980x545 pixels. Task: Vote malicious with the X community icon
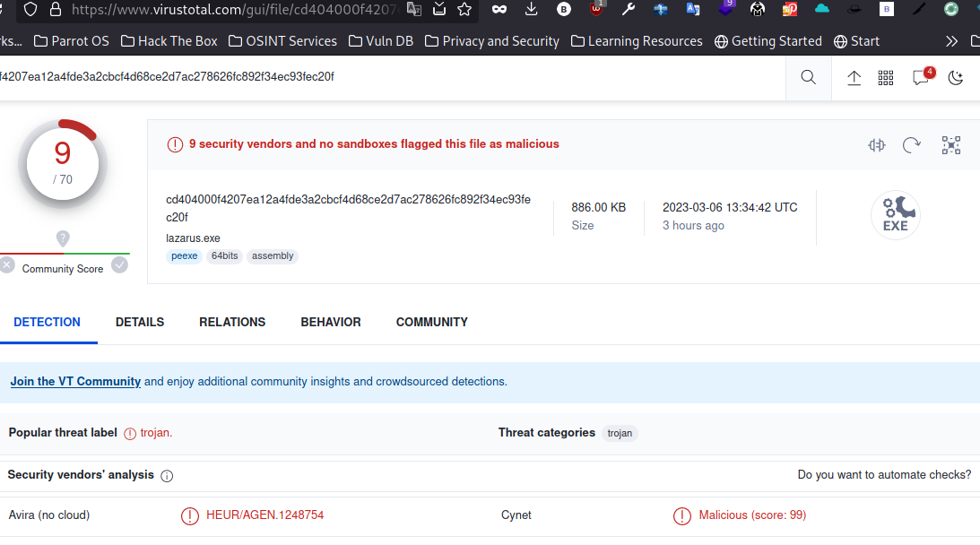[x=7, y=265]
